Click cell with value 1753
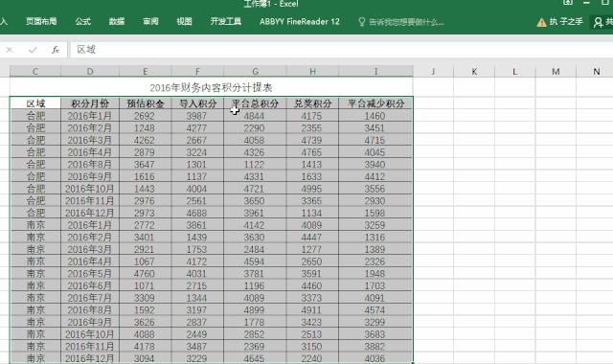This screenshot has height=364, width=613. point(197,249)
